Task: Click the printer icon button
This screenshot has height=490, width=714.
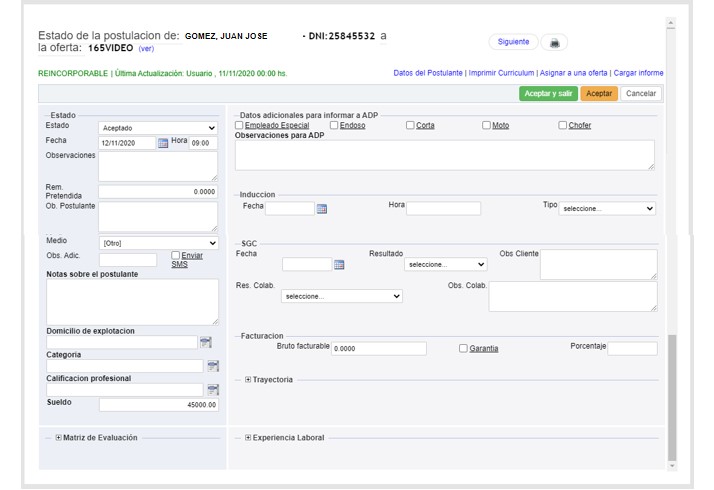Action: click(554, 42)
